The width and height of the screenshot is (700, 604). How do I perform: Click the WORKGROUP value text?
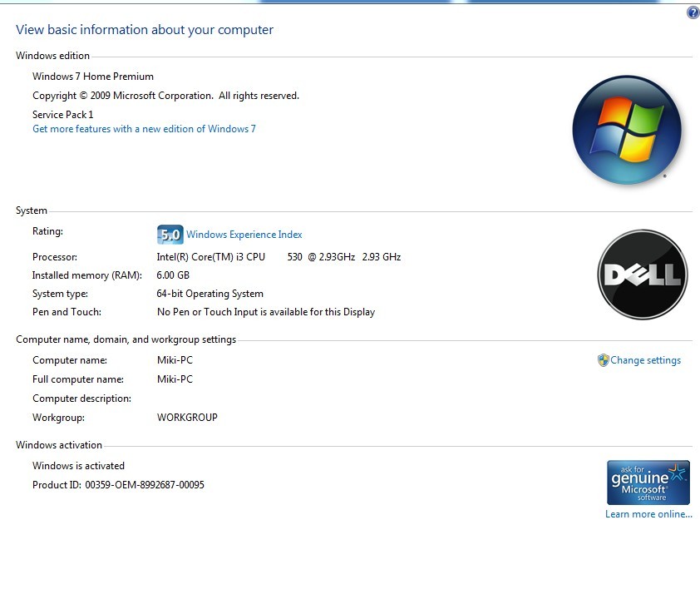(x=187, y=418)
